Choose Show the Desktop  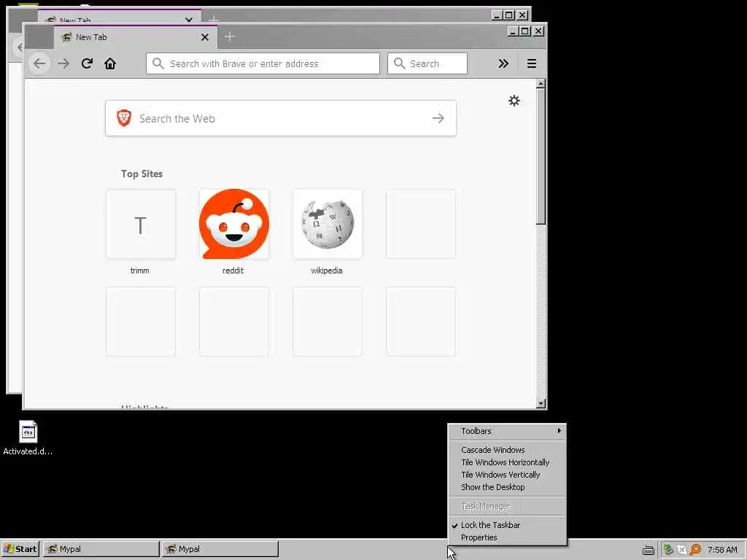coord(508,486)
